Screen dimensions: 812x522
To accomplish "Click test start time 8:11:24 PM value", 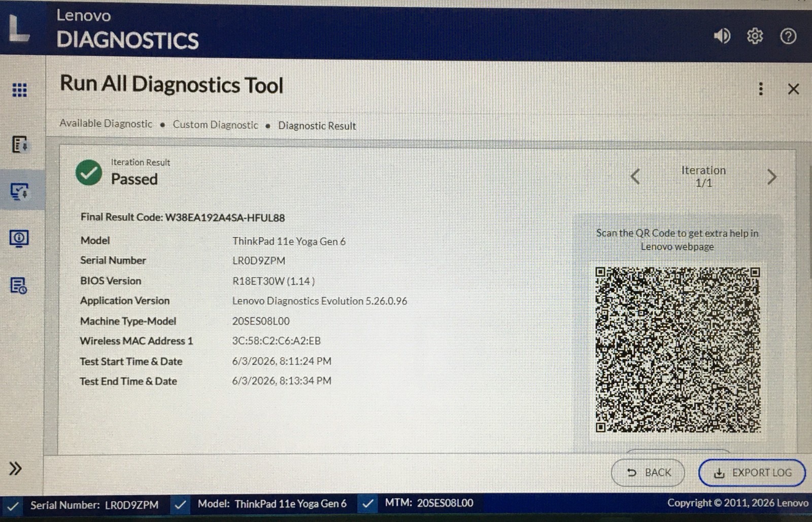I will pyautogui.click(x=282, y=361).
